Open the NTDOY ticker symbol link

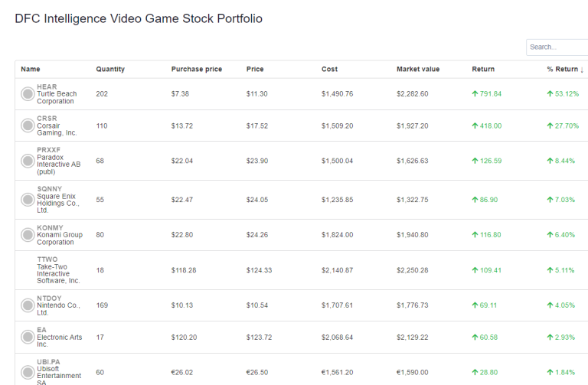(50, 299)
